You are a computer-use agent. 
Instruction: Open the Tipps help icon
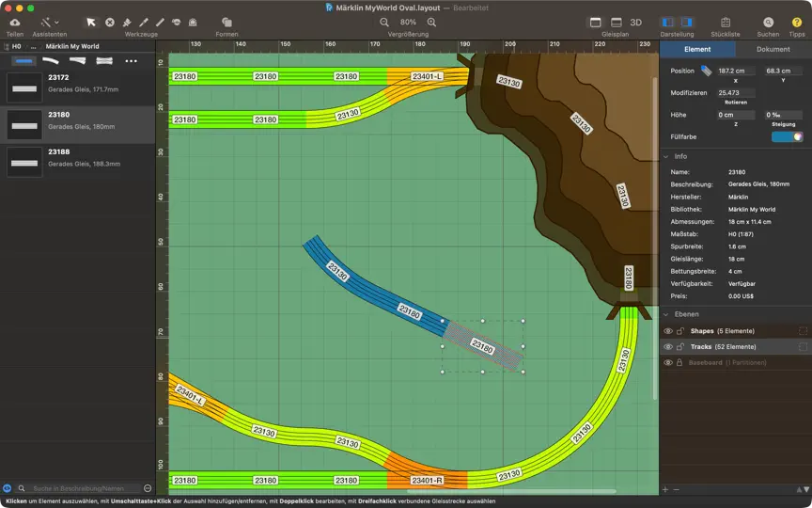797,23
